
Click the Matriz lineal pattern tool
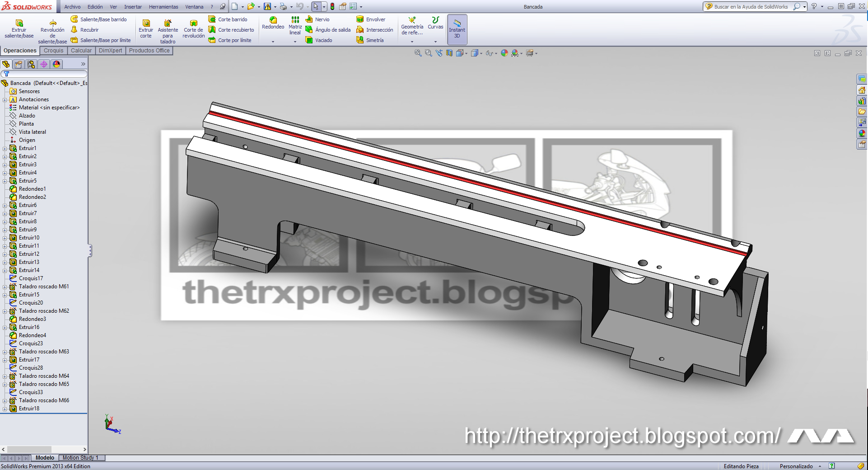295,26
